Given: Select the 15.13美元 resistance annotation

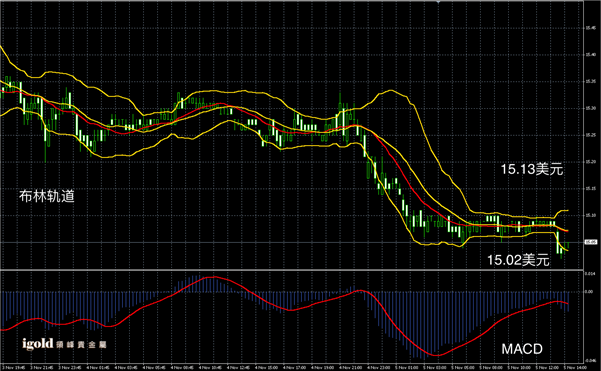Looking at the screenshot, I should (532, 169).
